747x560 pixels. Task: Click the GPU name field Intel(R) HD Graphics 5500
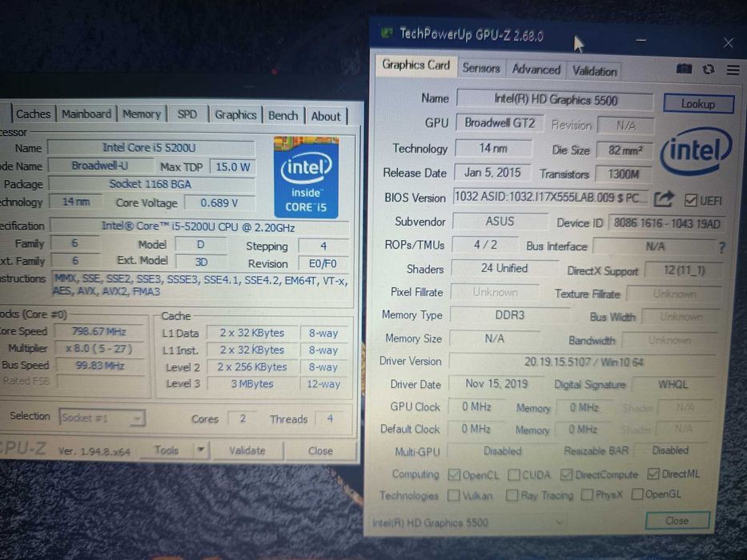(555, 100)
